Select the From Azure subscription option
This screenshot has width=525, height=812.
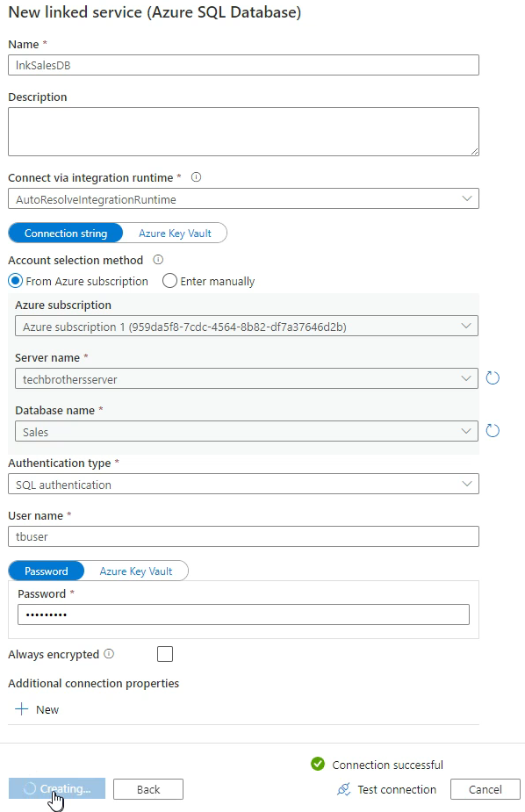click(x=15, y=280)
